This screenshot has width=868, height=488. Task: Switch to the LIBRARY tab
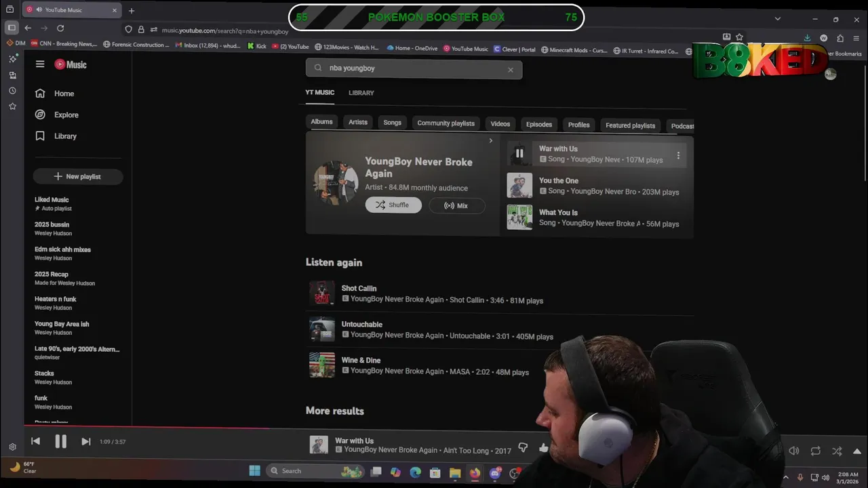(361, 93)
